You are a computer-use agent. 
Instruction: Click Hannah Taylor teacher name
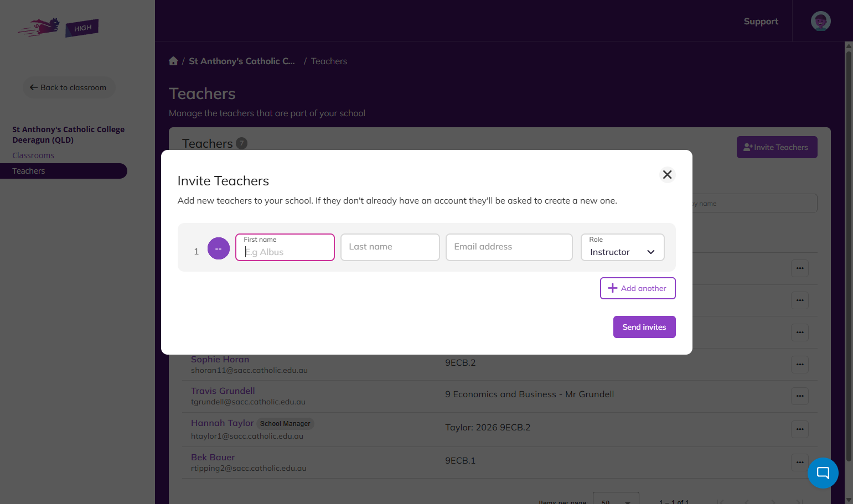[x=222, y=423]
